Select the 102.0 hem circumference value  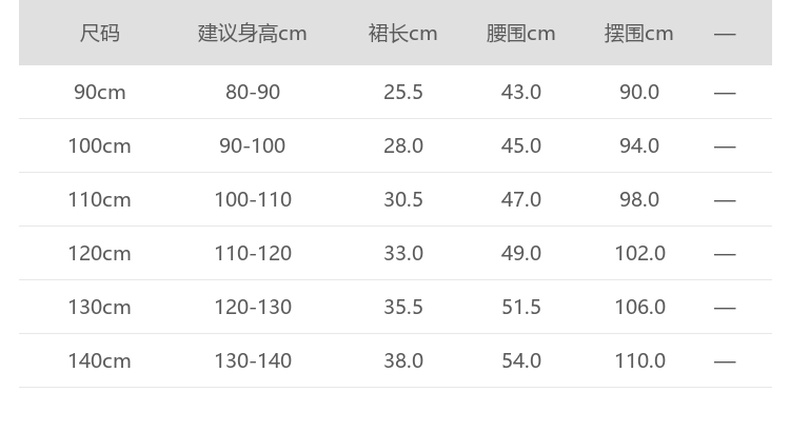pos(640,254)
